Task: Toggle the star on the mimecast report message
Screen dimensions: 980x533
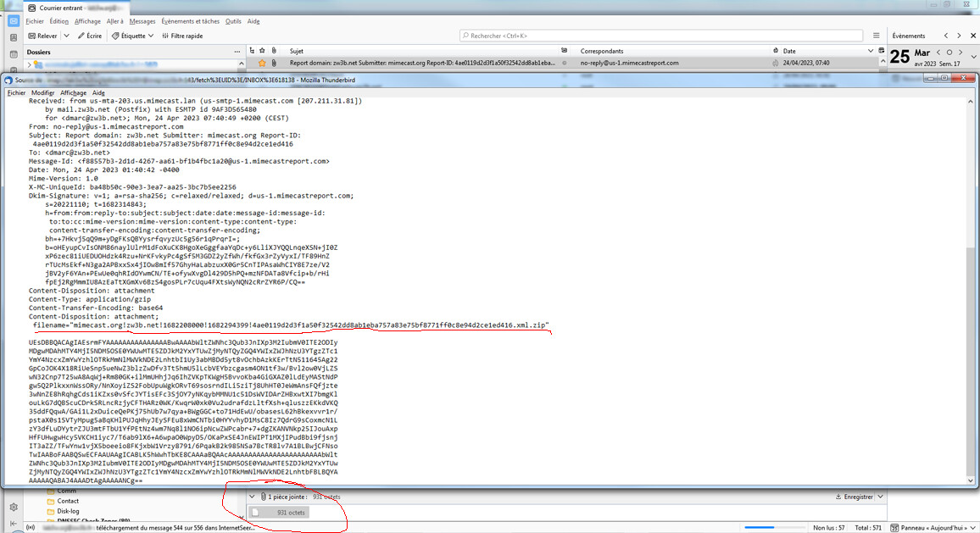Action: [263, 63]
